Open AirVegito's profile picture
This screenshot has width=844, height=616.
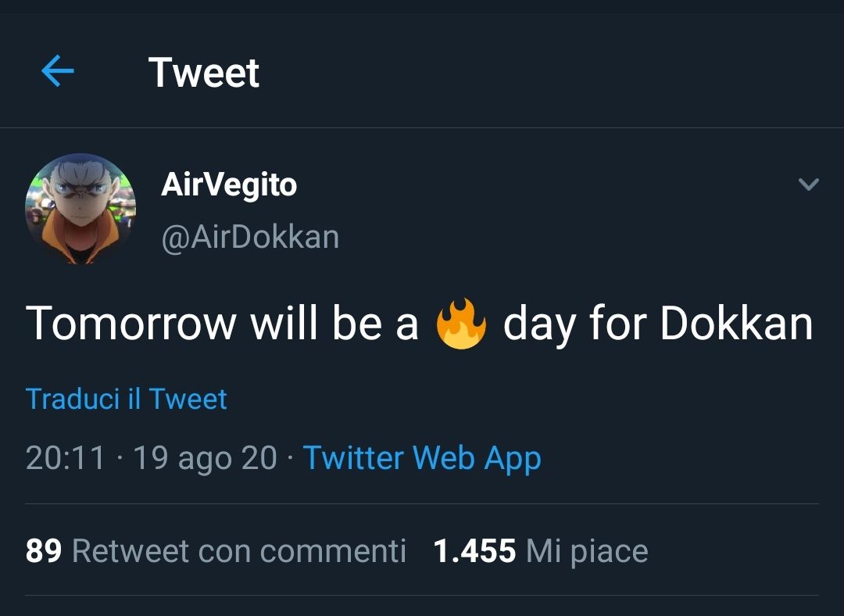[80, 208]
